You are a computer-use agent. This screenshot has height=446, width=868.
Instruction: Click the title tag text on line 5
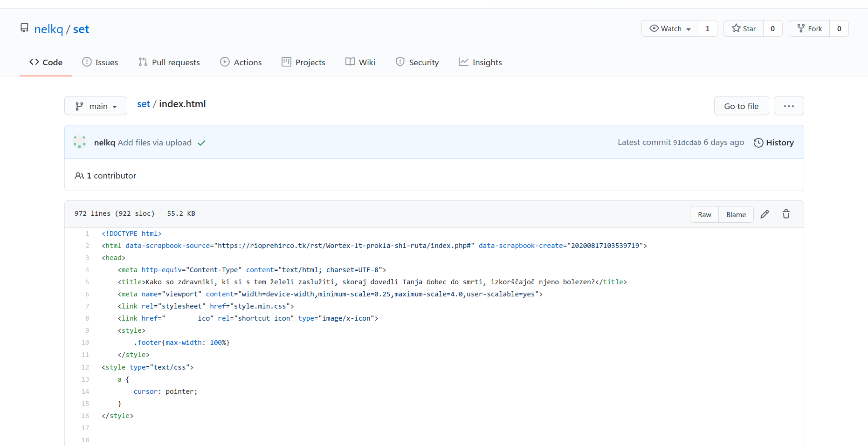pyautogui.click(x=372, y=282)
